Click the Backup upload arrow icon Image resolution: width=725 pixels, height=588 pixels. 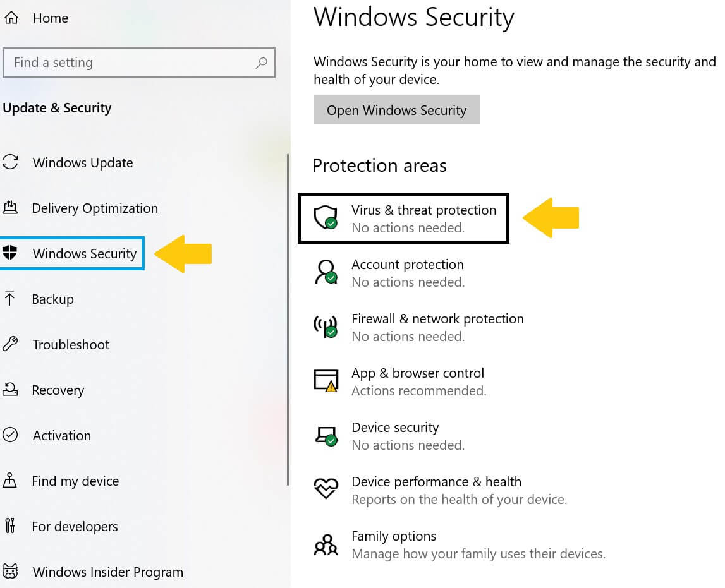(10, 299)
